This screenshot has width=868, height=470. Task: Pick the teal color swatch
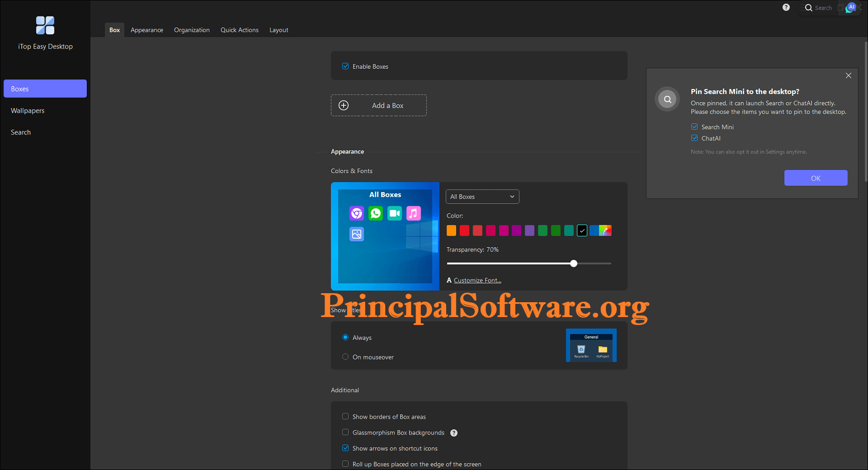(568, 230)
